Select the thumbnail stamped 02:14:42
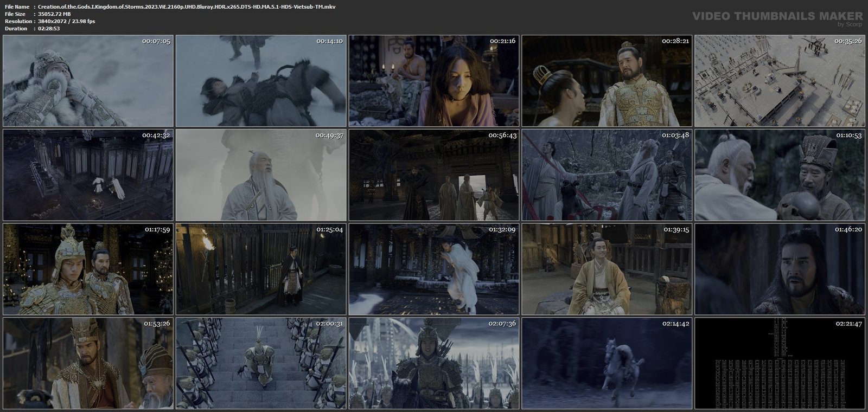This screenshot has height=412, width=868. tap(607, 363)
